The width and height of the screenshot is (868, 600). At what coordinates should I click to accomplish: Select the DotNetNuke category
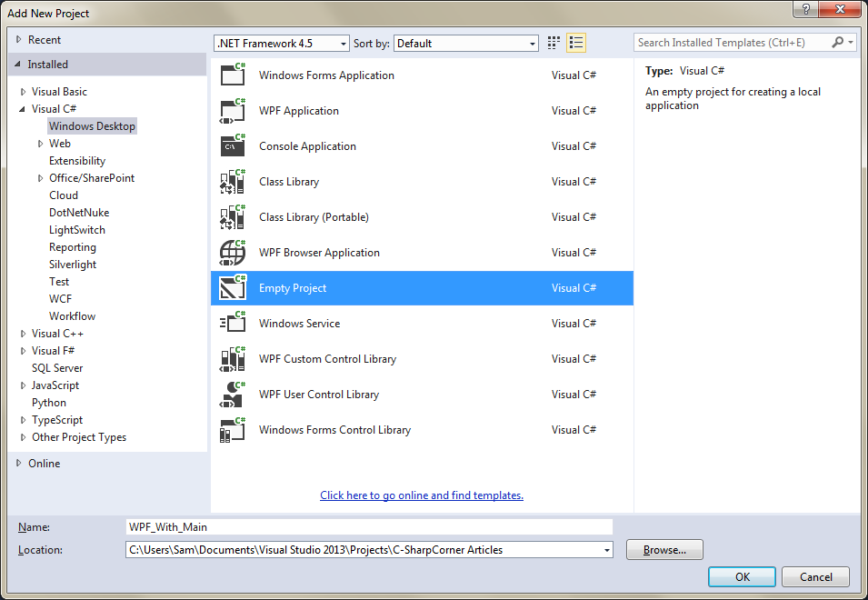pos(79,213)
